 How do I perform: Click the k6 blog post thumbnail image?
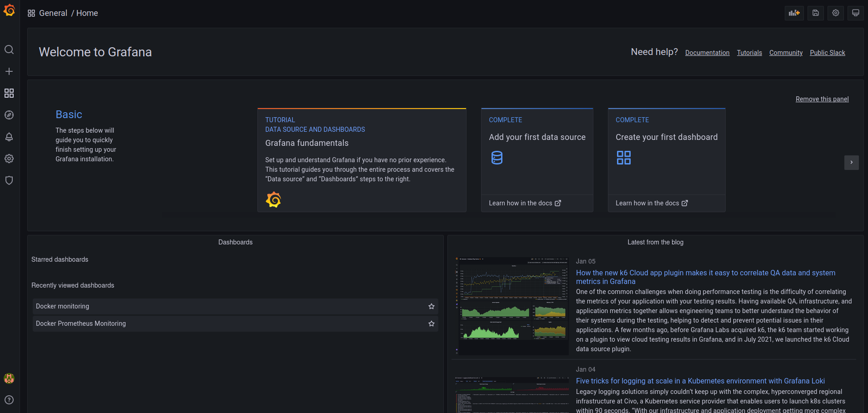511,306
